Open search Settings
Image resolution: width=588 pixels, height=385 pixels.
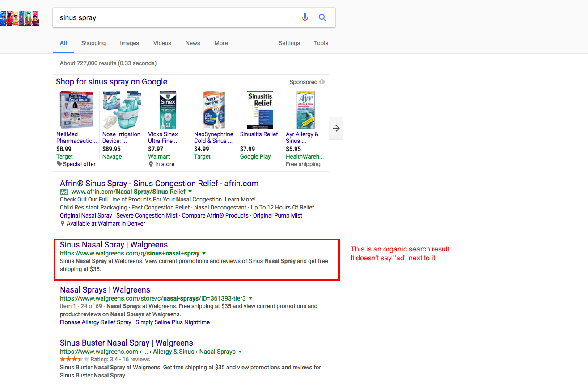[289, 43]
